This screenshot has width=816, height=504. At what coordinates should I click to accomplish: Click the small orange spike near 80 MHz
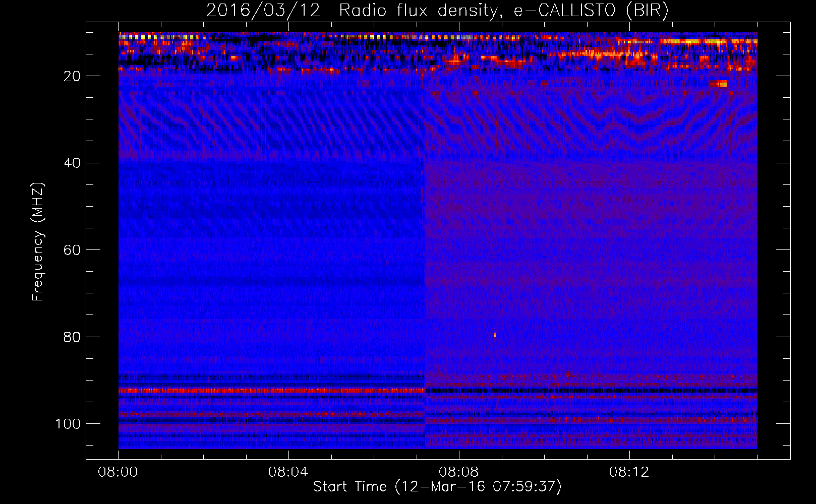tap(495, 335)
